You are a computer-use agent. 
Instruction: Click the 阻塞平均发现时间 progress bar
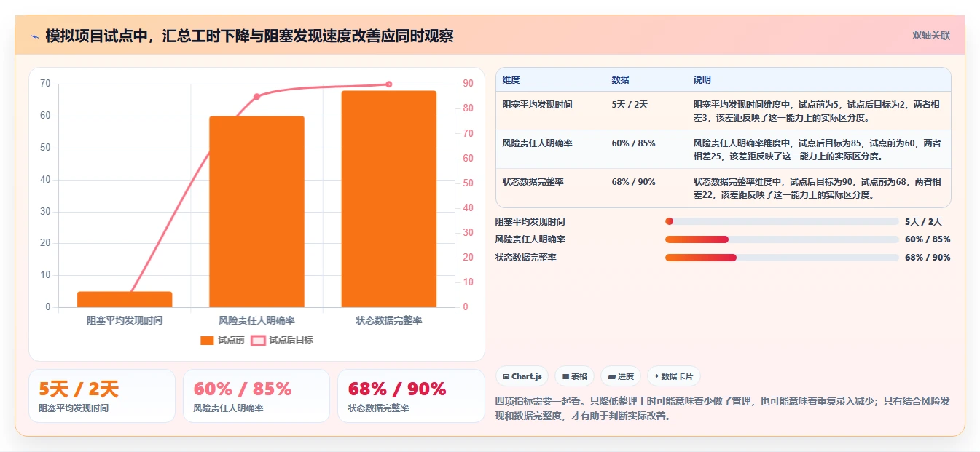pos(782,221)
